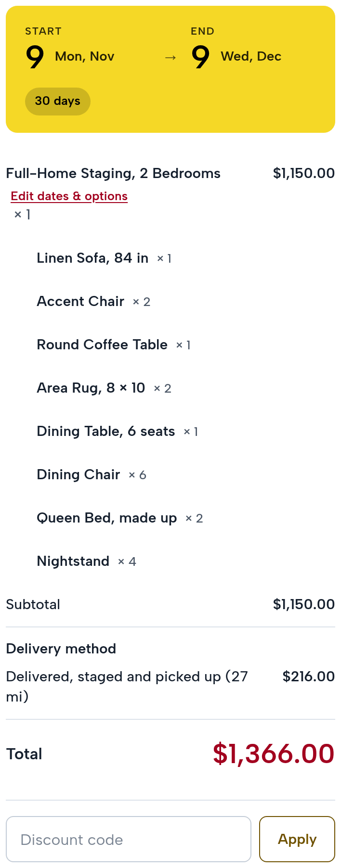This screenshot has width=341, height=868.
Task: Click the Edit dates & options link
Action: point(69,196)
